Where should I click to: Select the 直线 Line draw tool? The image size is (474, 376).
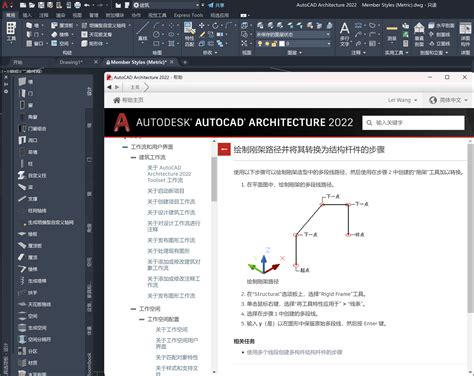point(143,32)
